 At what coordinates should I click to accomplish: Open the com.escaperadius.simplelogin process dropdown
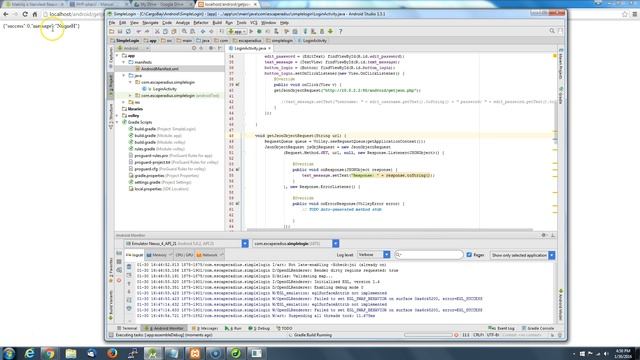296,244
